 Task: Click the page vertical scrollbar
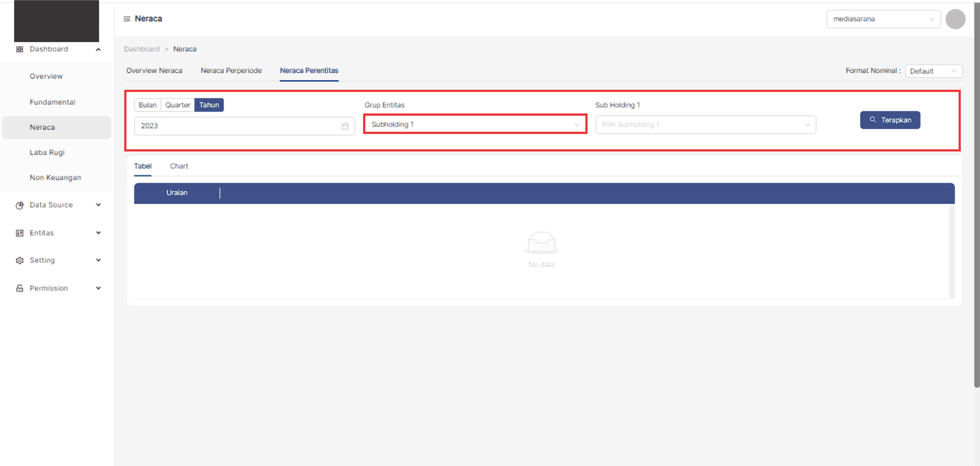[977, 196]
